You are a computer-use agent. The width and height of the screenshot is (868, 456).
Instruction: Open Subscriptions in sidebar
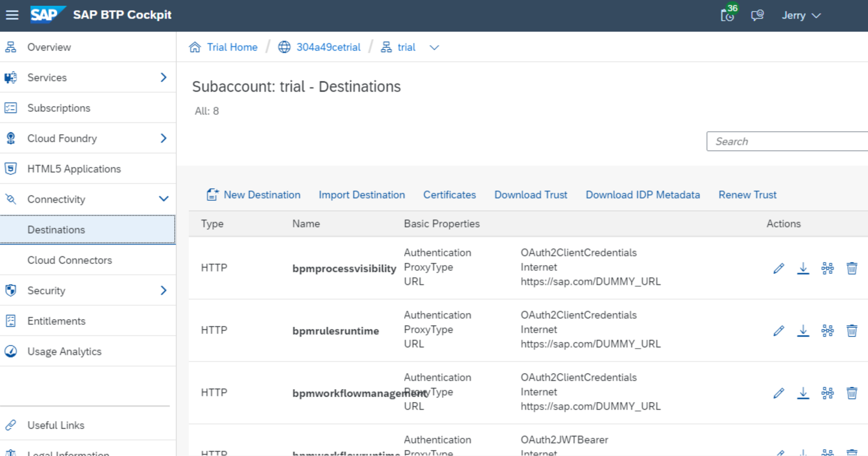point(88,108)
